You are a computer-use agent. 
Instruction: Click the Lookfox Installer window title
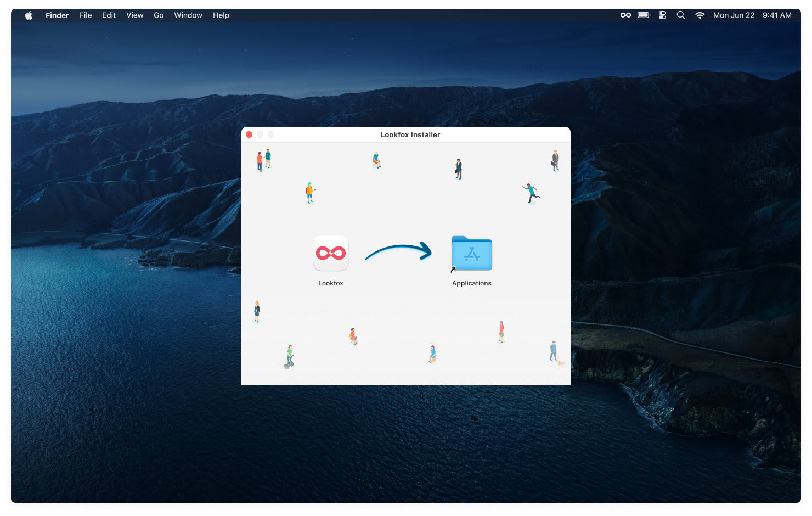click(x=410, y=134)
